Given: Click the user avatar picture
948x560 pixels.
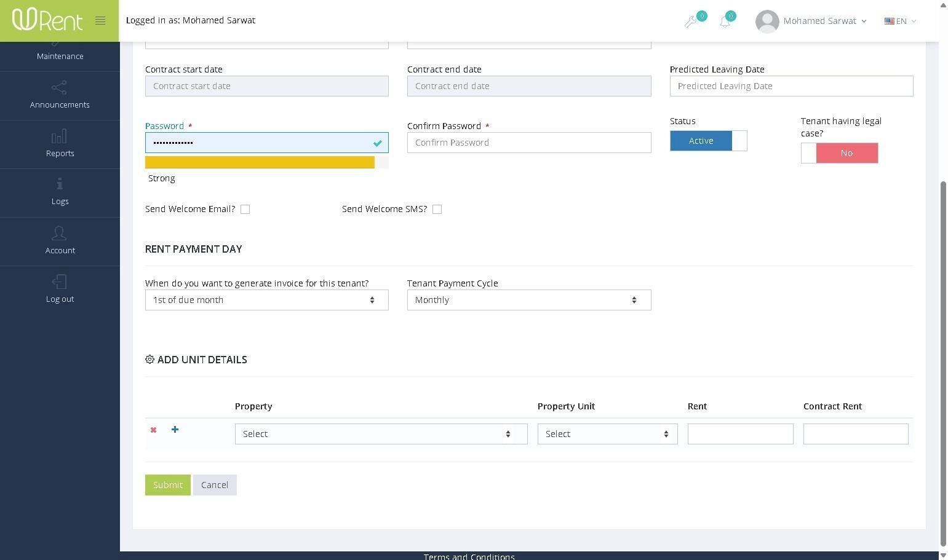Looking at the screenshot, I should coord(767,22).
